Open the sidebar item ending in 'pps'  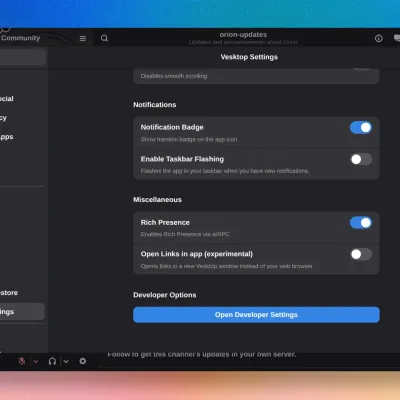[x=7, y=137]
